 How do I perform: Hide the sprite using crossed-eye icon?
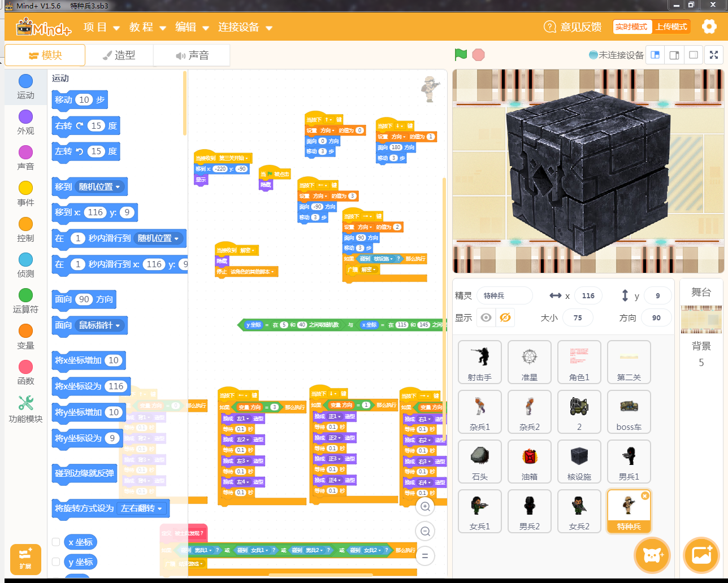505,317
